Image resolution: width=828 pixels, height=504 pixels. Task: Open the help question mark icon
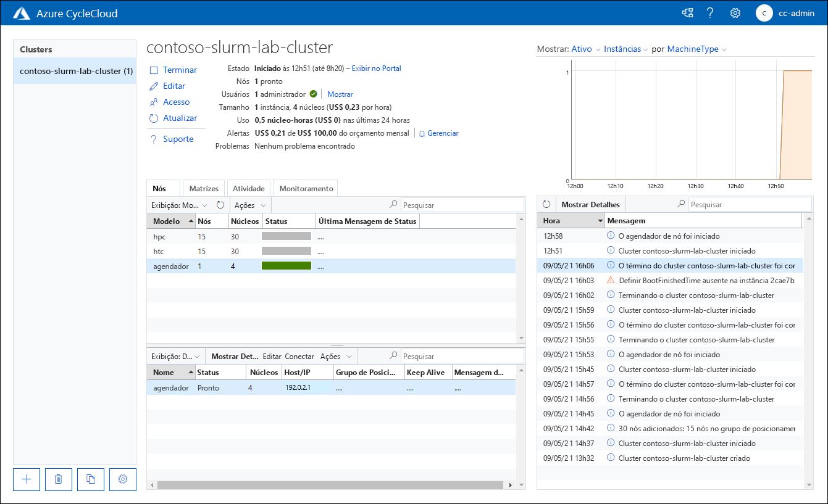tap(710, 13)
